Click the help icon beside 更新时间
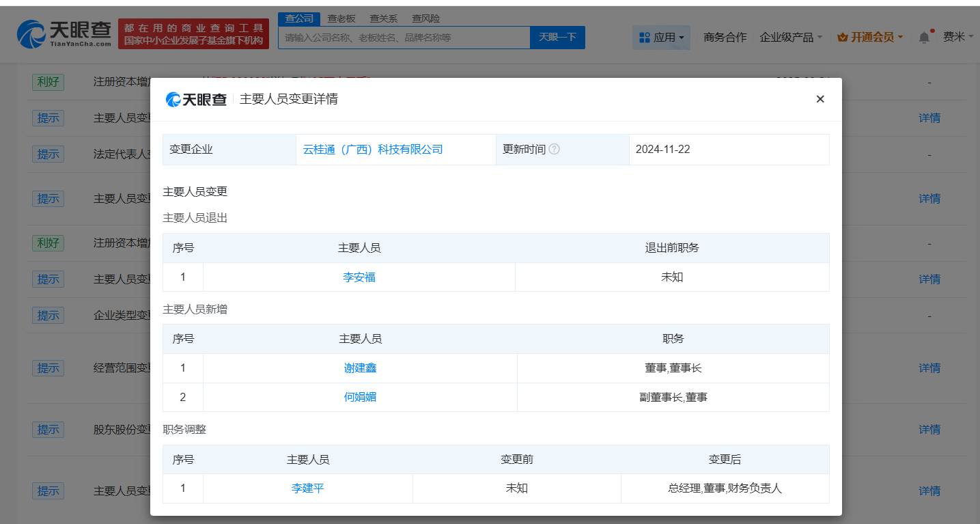 click(x=554, y=149)
